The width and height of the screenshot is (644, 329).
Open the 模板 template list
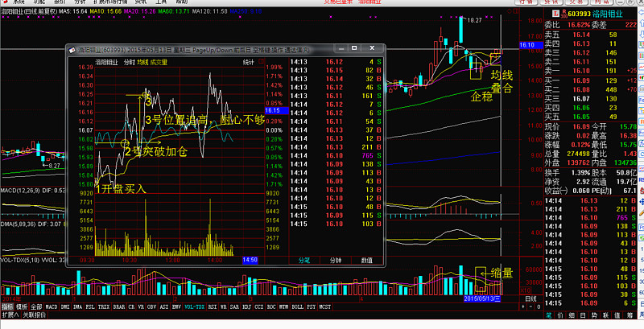[23, 306]
